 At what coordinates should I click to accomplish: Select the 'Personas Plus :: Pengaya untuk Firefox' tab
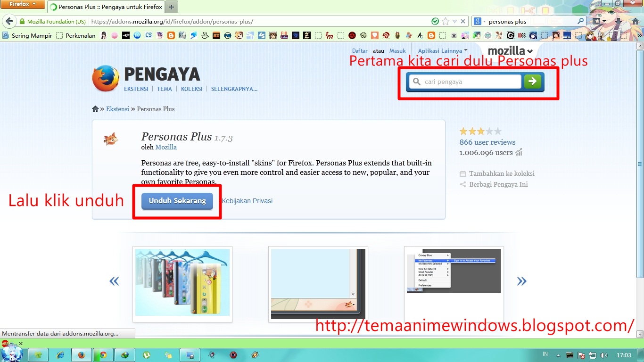click(106, 7)
